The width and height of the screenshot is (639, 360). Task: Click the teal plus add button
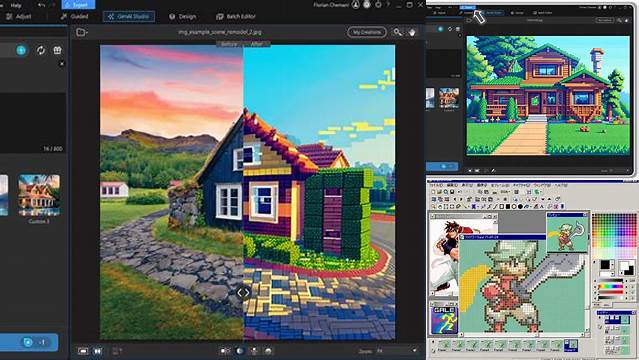(x=21, y=50)
